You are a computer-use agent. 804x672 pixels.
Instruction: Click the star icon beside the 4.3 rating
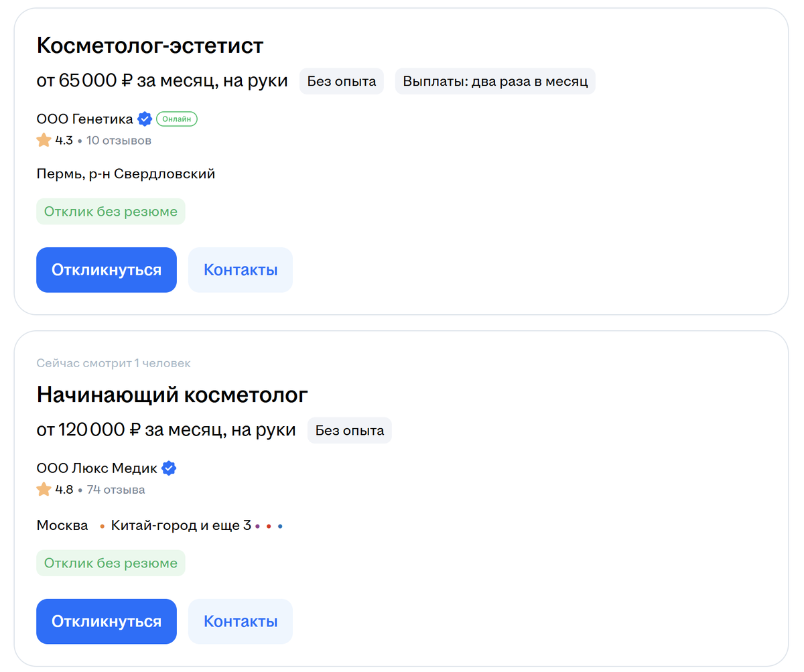pyautogui.click(x=42, y=140)
